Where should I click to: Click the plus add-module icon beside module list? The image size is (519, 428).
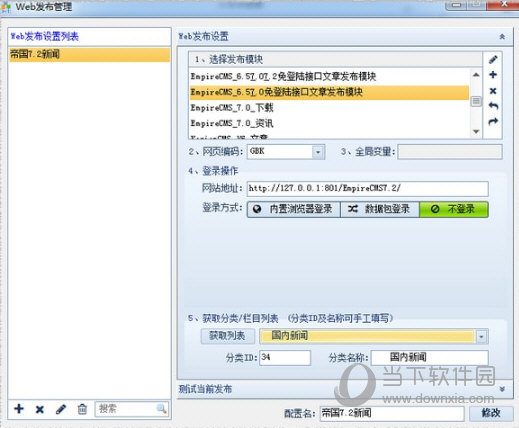coord(493,75)
